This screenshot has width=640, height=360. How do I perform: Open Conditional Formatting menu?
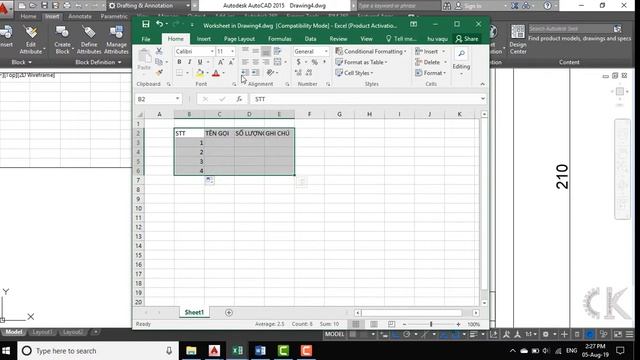coord(371,51)
